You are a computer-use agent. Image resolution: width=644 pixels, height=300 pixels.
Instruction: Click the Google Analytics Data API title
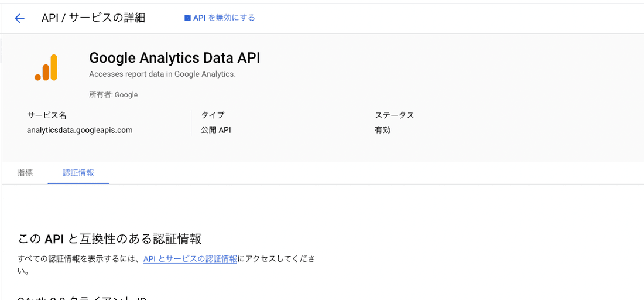pyautogui.click(x=174, y=58)
